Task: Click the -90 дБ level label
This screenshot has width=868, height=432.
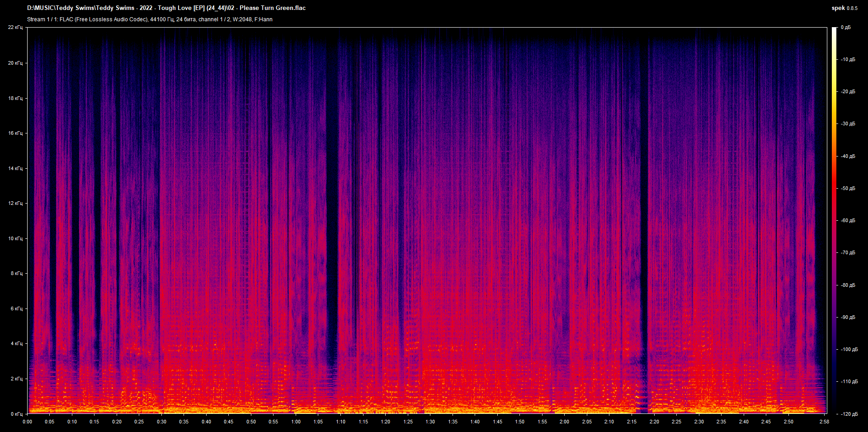Action: (x=848, y=317)
